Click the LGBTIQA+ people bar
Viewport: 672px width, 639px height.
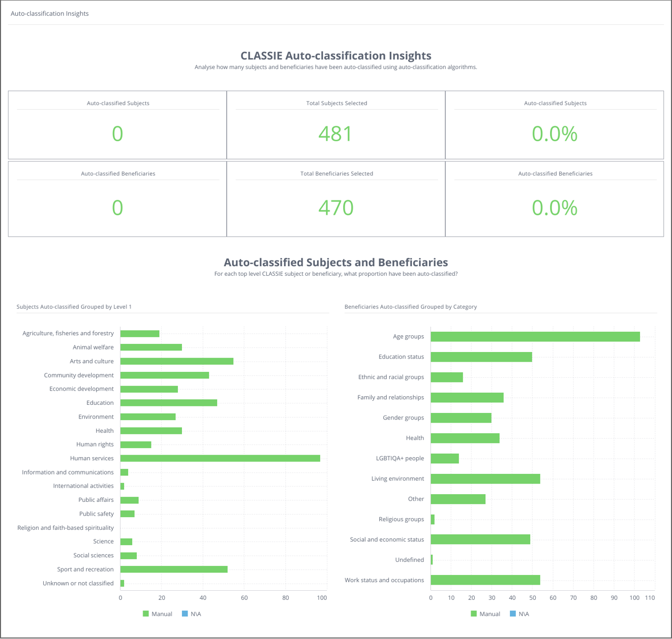pos(445,459)
